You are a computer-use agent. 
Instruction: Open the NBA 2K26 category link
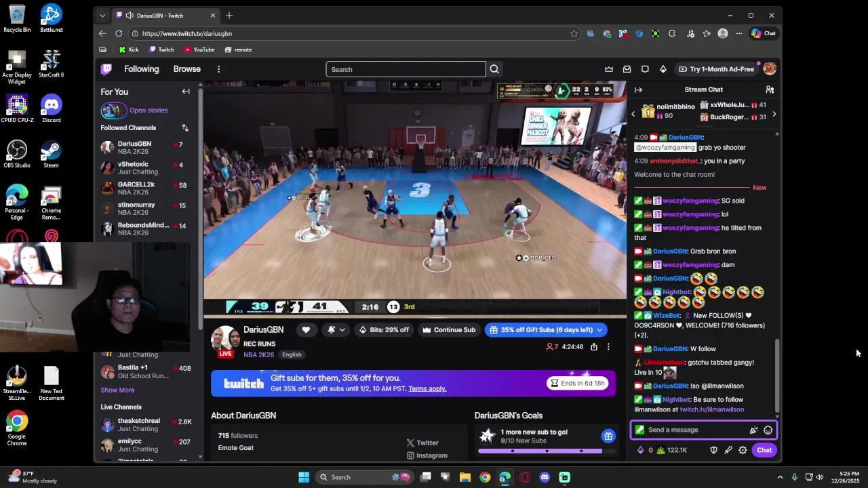coord(259,354)
